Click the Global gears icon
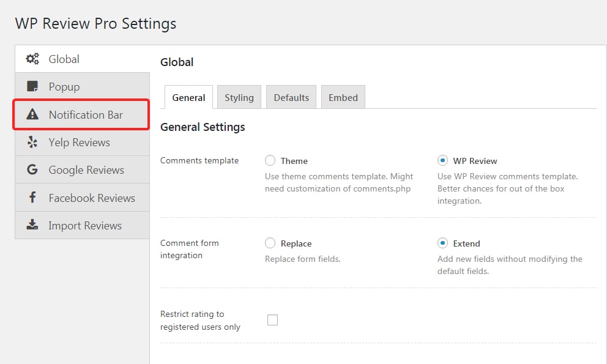The height and width of the screenshot is (364, 607). 32,59
